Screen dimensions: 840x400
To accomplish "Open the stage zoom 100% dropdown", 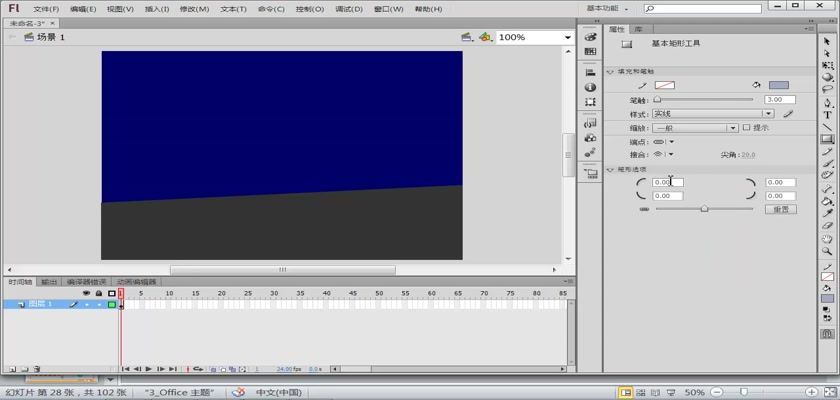I will (x=567, y=37).
